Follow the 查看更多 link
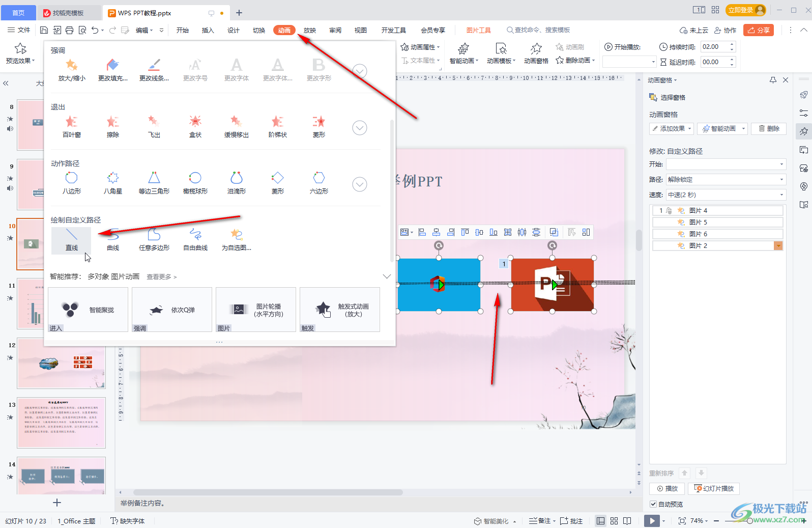This screenshot has height=528, width=812. point(161,276)
